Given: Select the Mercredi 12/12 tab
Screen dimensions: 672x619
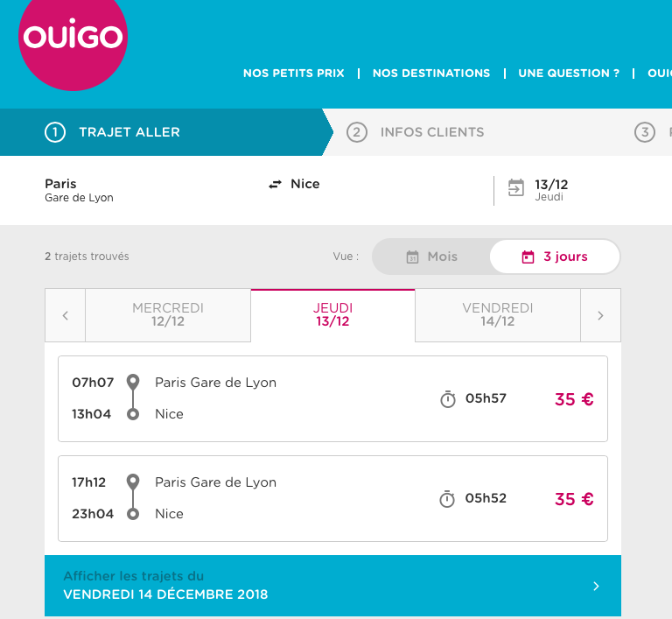Looking at the screenshot, I should [x=168, y=315].
